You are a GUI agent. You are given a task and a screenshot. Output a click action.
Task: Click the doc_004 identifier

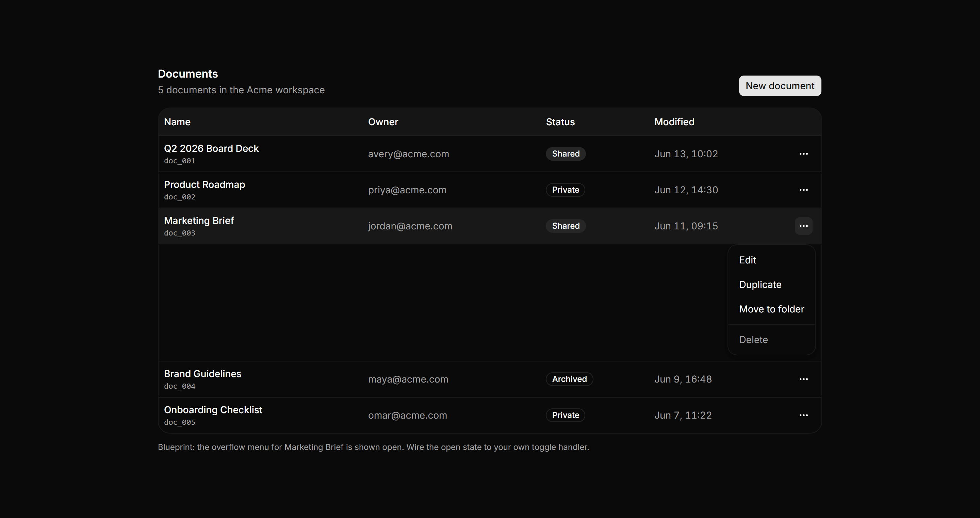pos(180,386)
